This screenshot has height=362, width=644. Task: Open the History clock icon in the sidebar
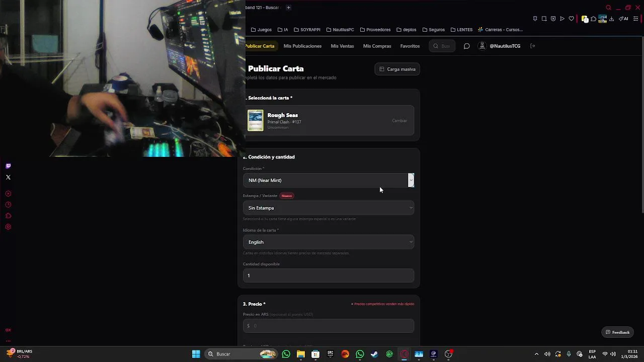[x=8, y=205]
